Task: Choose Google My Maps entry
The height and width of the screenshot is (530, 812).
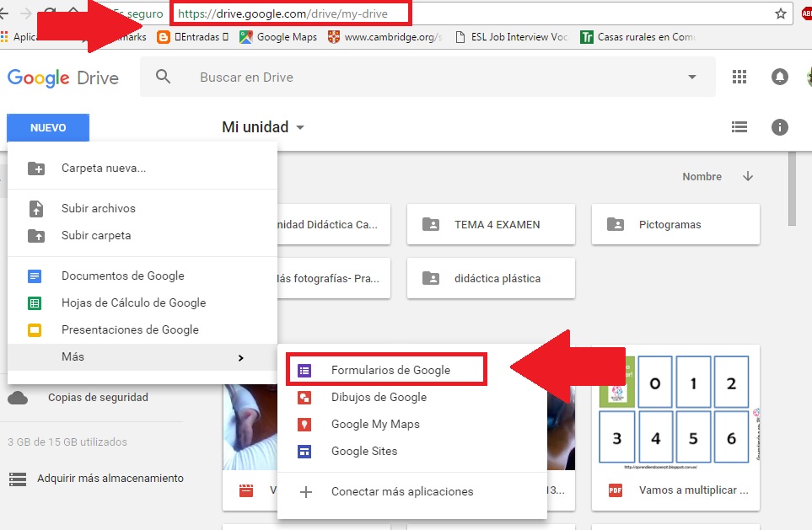Action: click(x=412, y=425)
